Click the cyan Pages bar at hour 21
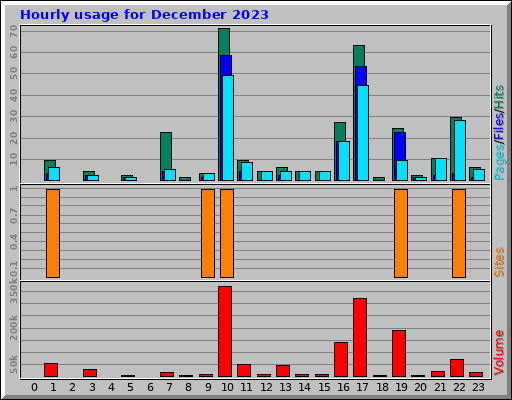This screenshot has width=512, height=400. 441,170
